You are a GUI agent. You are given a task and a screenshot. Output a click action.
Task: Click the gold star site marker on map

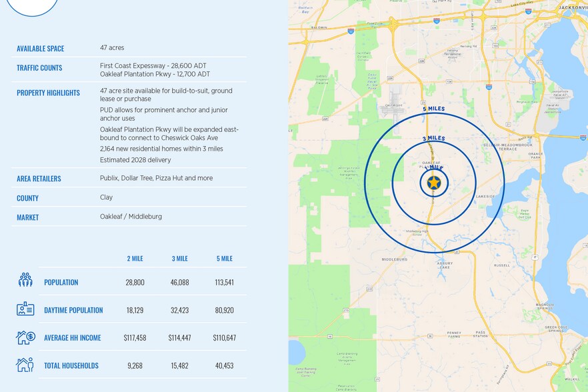[x=434, y=183]
